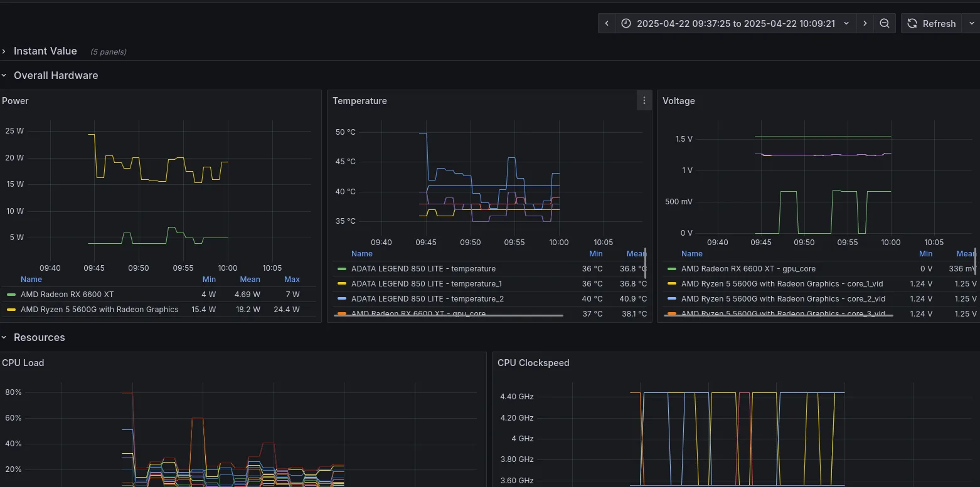
Task: Sort the Temperature legend by Min column
Action: pyautogui.click(x=595, y=253)
